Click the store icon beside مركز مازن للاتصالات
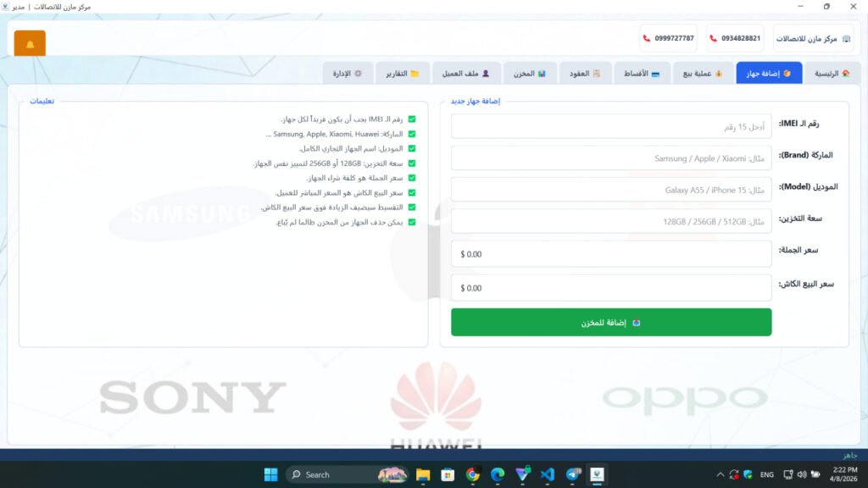 coord(846,39)
